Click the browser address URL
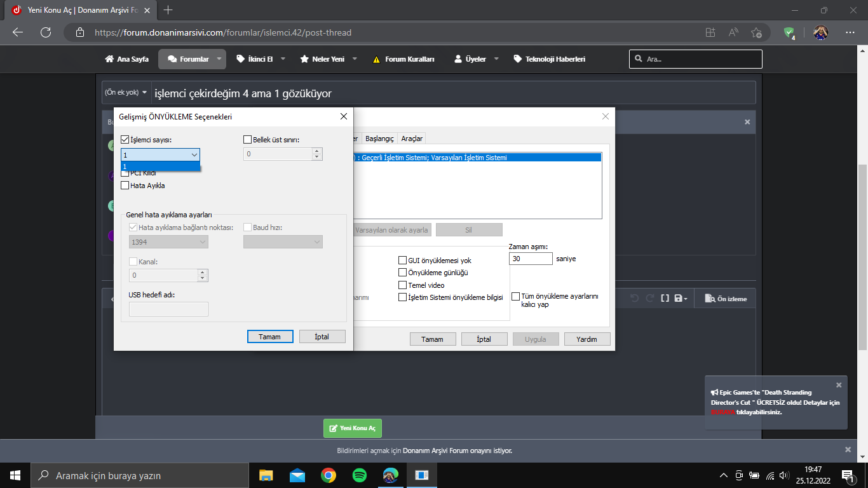 pos(223,32)
